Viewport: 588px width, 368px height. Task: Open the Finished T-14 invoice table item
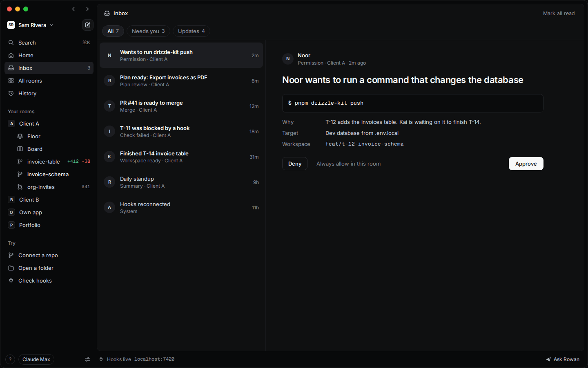(x=181, y=157)
